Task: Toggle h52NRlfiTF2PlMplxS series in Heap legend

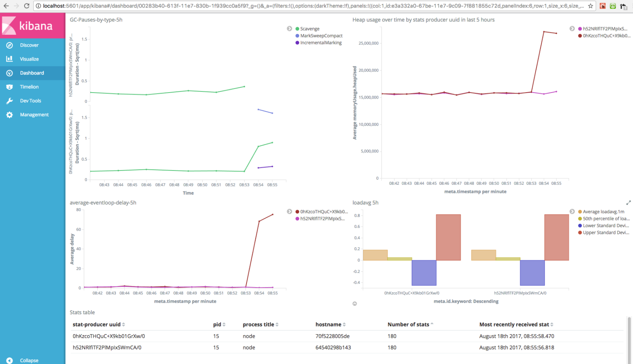Action: pos(605,29)
